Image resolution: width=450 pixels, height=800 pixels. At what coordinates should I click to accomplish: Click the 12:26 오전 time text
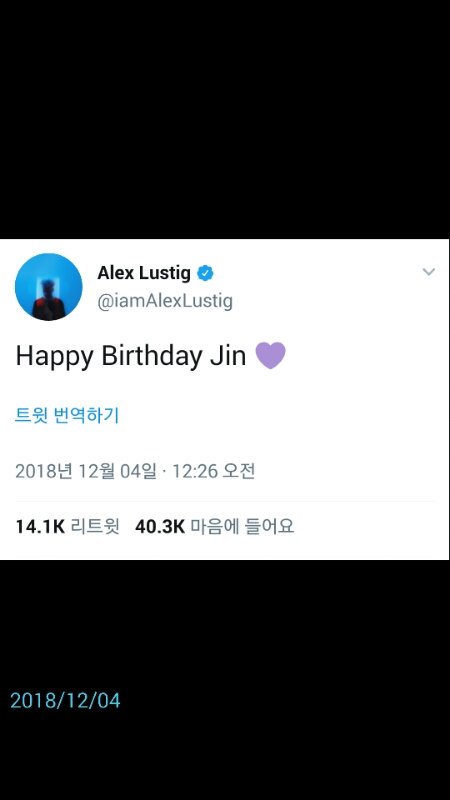213,471
